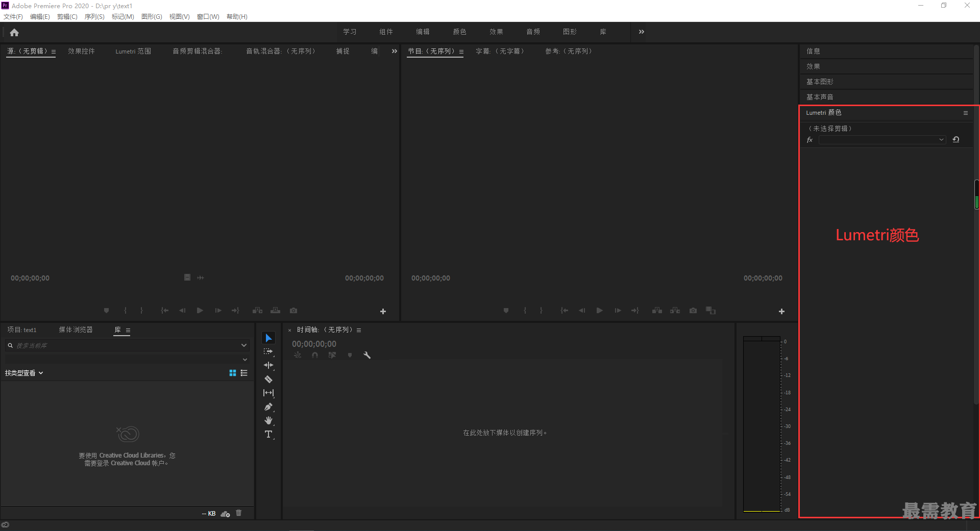The width and height of the screenshot is (980, 531).
Task: Click Overwrite button in Source monitor
Action: click(276, 310)
